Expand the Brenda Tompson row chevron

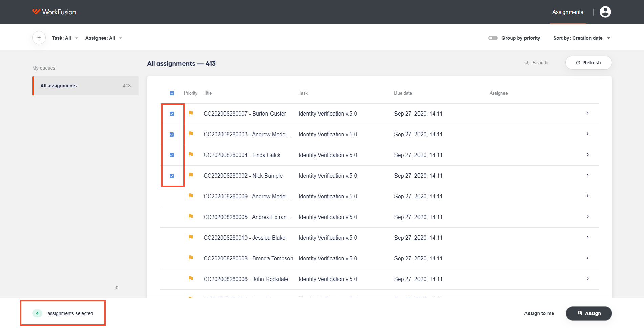coord(588,258)
